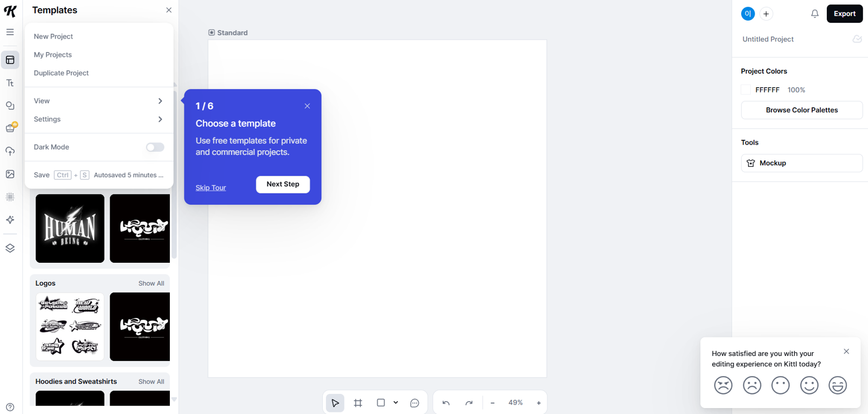The image size is (868, 414).
Task: Rate experience with sad frowning face
Action: pyautogui.click(x=752, y=385)
